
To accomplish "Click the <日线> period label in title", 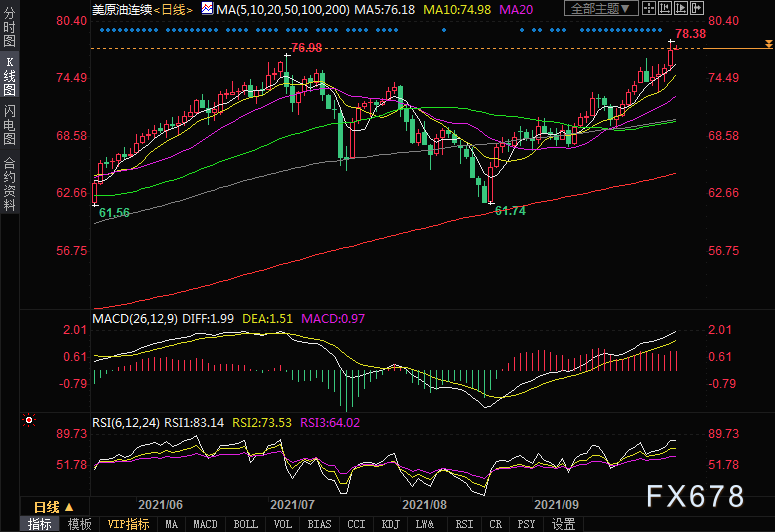I will [172, 9].
